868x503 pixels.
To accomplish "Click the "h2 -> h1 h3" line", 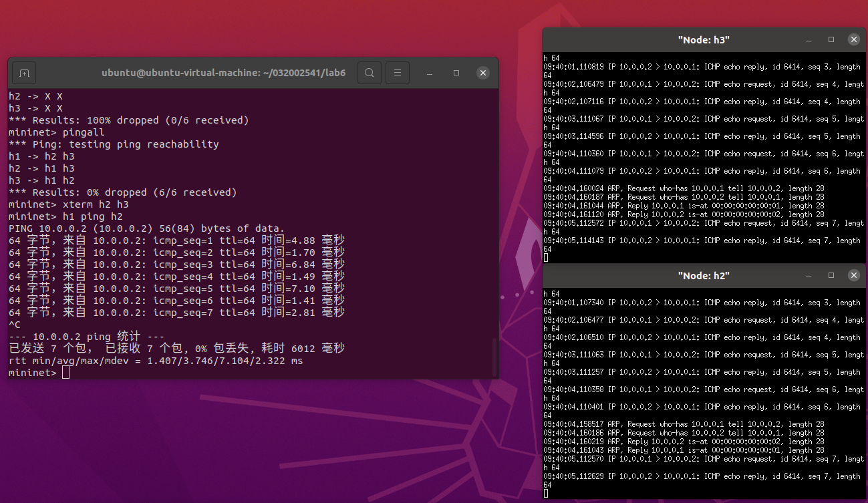I will pos(41,168).
